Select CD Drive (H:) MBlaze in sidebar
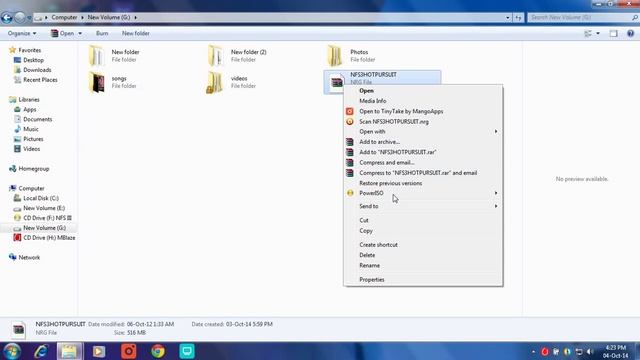640x360 pixels. pyautogui.click(x=49, y=238)
